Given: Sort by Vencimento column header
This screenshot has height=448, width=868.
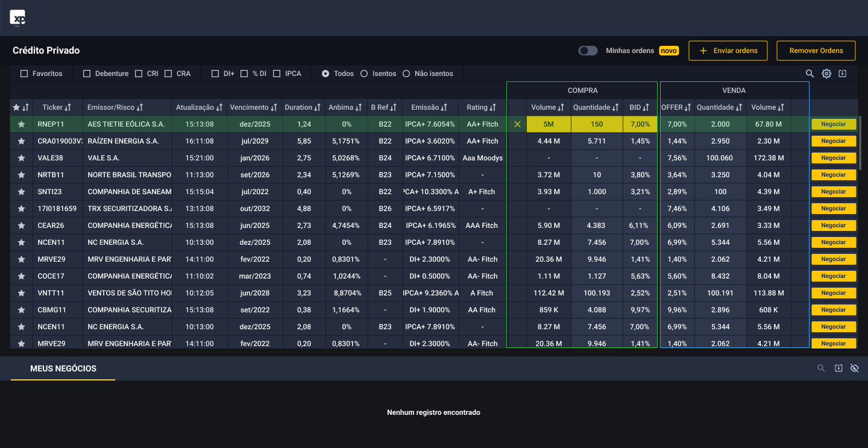Looking at the screenshot, I should click(x=253, y=107).
